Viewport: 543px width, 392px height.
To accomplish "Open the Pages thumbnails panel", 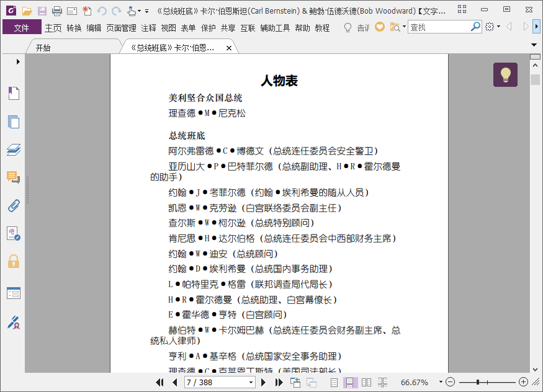I will click(14, 122).
